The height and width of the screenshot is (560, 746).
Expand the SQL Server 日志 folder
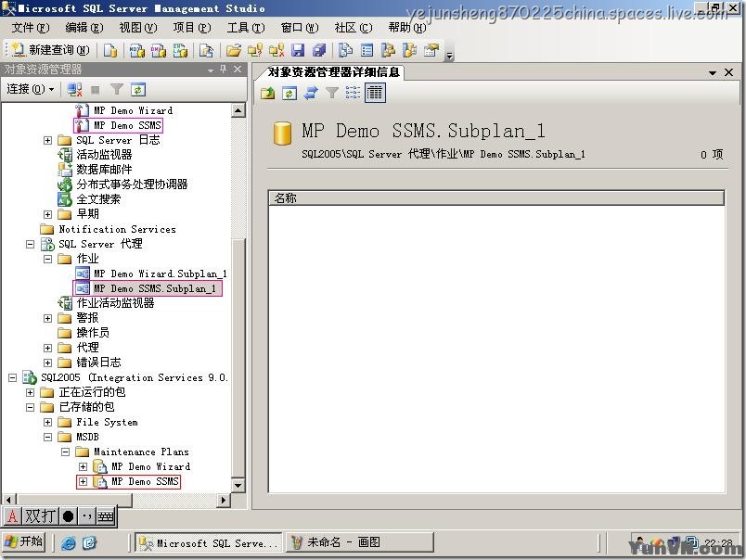click(x=47, y=140)
